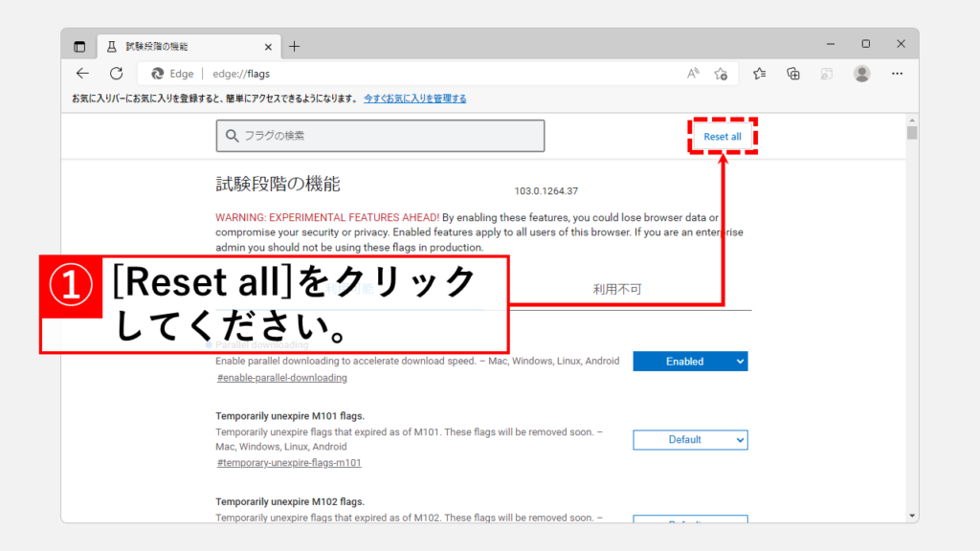The height and width of the screenshot is (551, 980).
Task: Add this page to favorites star icon
Action: click(721, 74)
